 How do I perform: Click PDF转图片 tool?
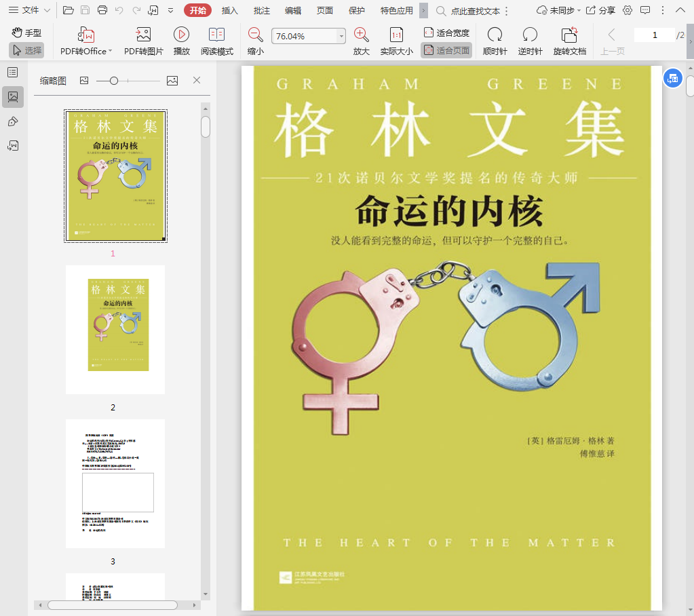(143, 41)
